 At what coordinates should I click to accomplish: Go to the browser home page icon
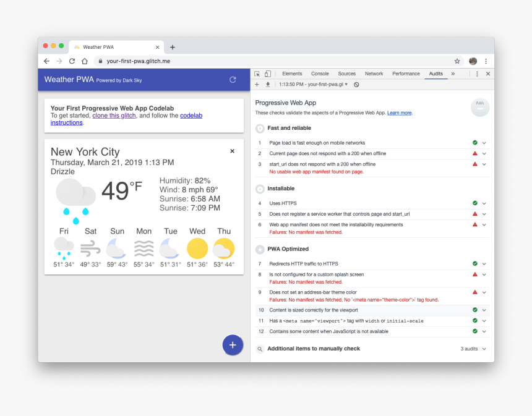[x=85, y=61]
